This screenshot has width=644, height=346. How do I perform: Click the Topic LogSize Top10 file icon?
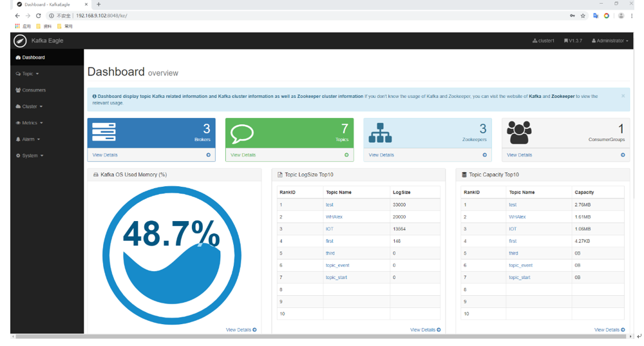280,175
